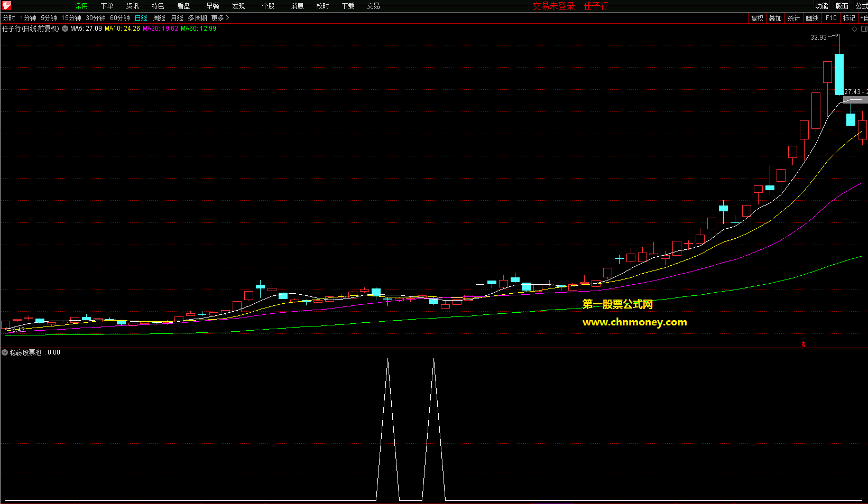
Task: Open the 特色 menu
Action: (x=158, y=6)
